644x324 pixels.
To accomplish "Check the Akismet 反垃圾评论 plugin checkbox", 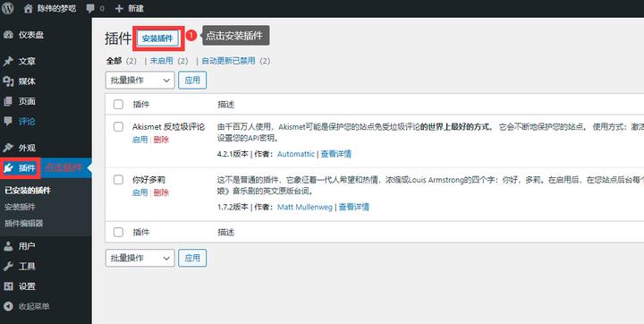I will point(118,126).
